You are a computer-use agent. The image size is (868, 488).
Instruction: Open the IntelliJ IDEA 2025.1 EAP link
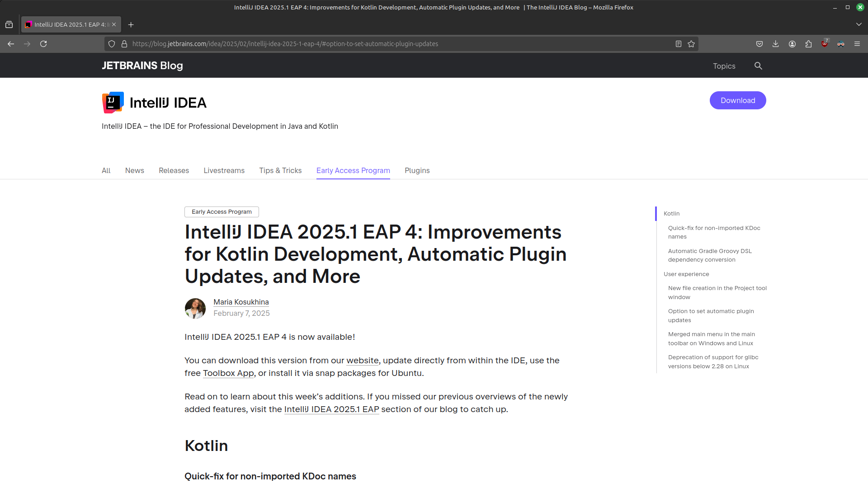pos(332,409)
